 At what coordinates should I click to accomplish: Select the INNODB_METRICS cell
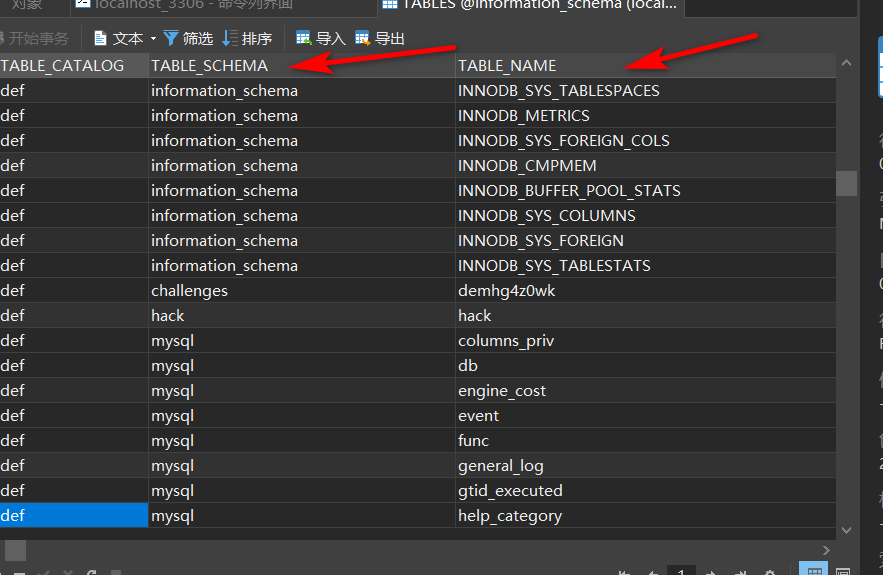tap(645, 115)
